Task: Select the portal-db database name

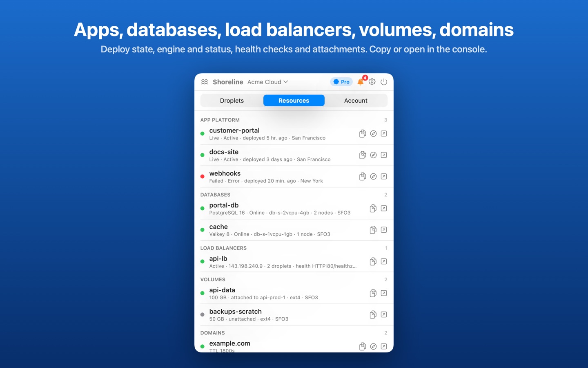Action: tap(224, 205)
